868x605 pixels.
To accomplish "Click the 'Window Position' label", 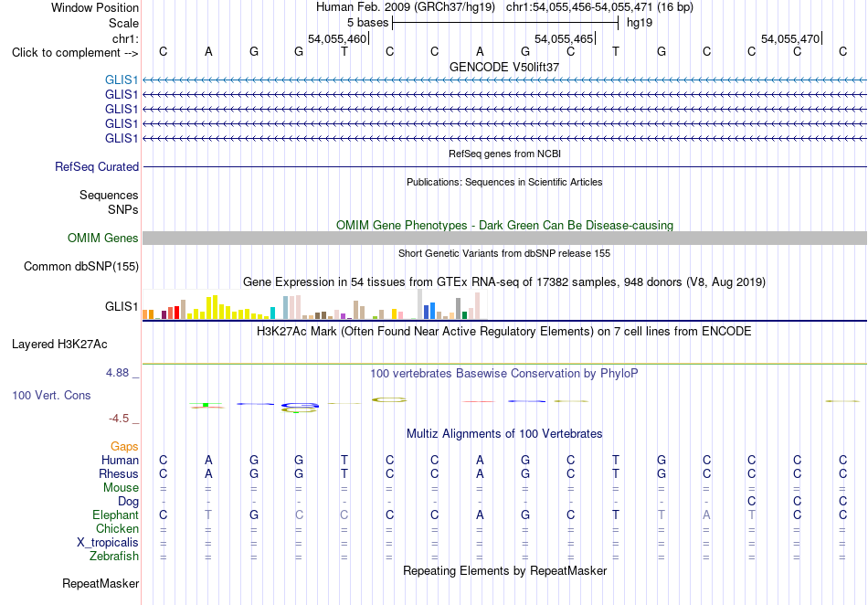I will click(95, 7).
